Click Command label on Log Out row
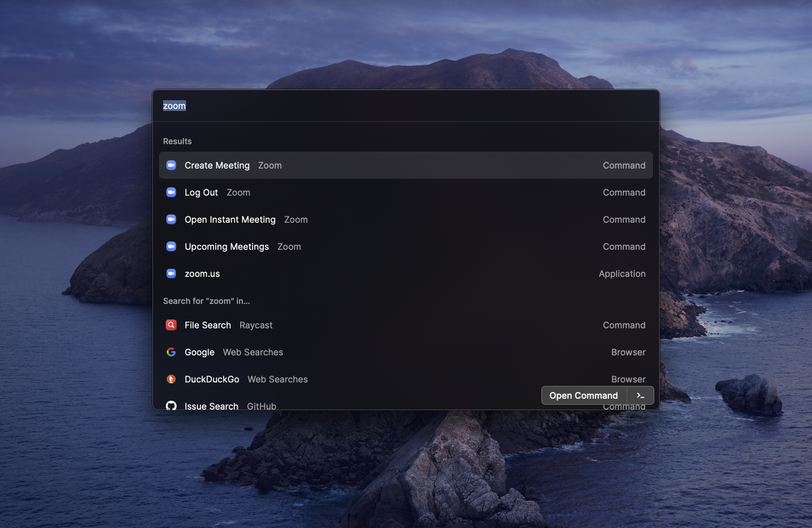812x528 pixels. coord(624,192)
